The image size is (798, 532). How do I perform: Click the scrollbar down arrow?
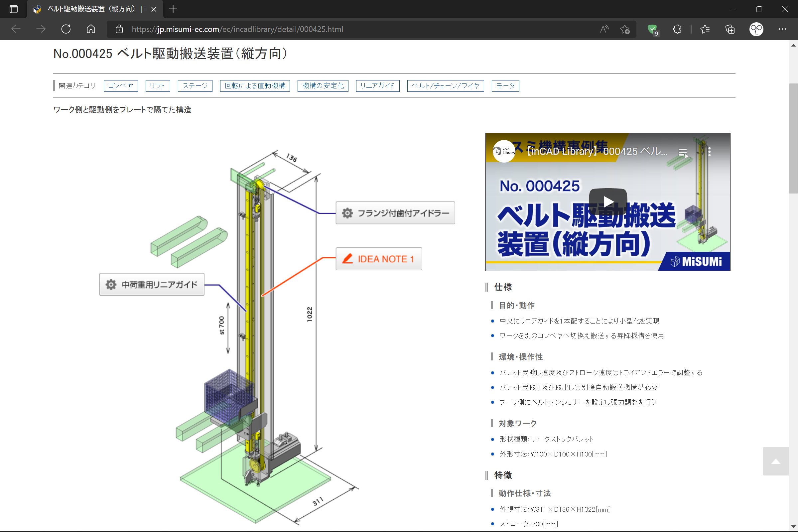coord(793,527)
